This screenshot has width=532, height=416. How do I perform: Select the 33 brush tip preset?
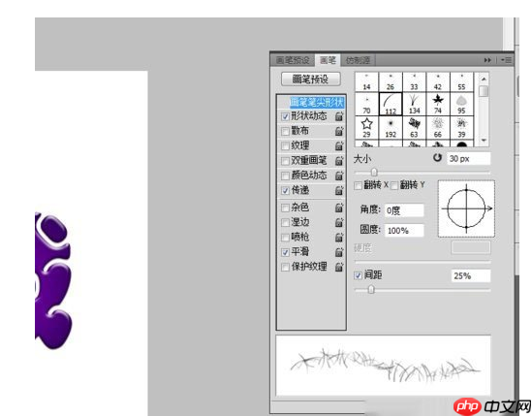(x=415, y=81)
